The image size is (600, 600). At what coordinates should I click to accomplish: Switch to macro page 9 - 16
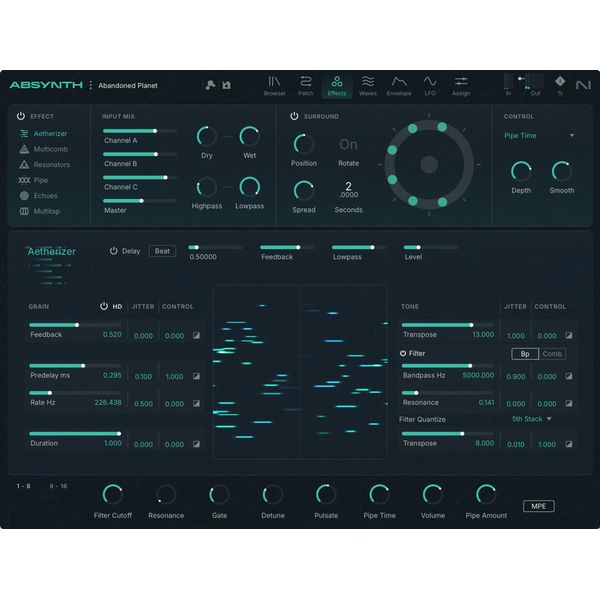[x=58, y=486]
